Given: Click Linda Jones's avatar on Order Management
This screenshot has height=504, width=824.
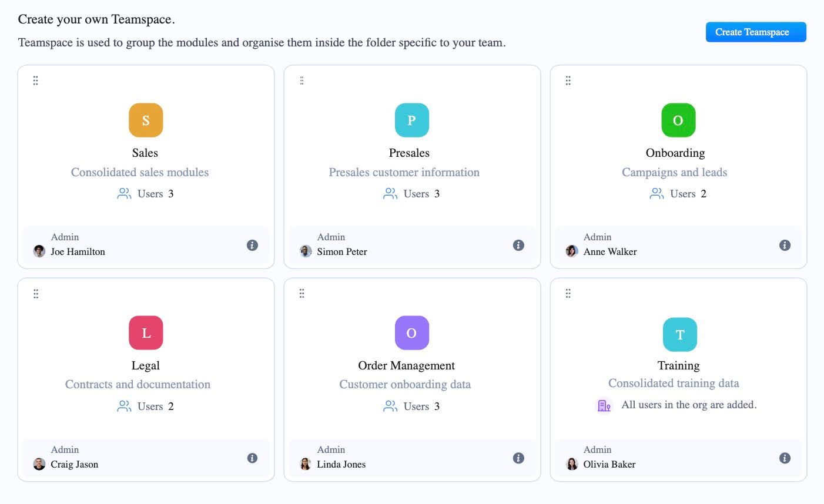Looking at the screenshot, I should coord(305,463).
